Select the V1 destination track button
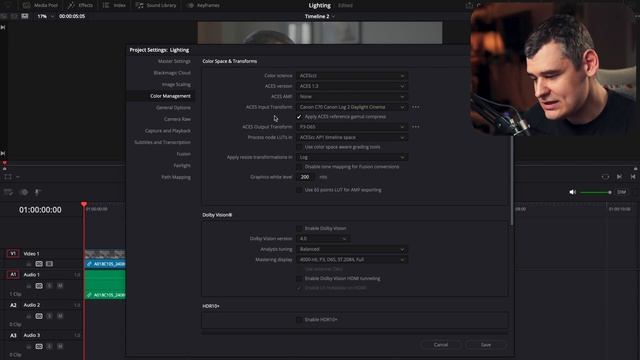The image size is (640, 360). (13, 253)
